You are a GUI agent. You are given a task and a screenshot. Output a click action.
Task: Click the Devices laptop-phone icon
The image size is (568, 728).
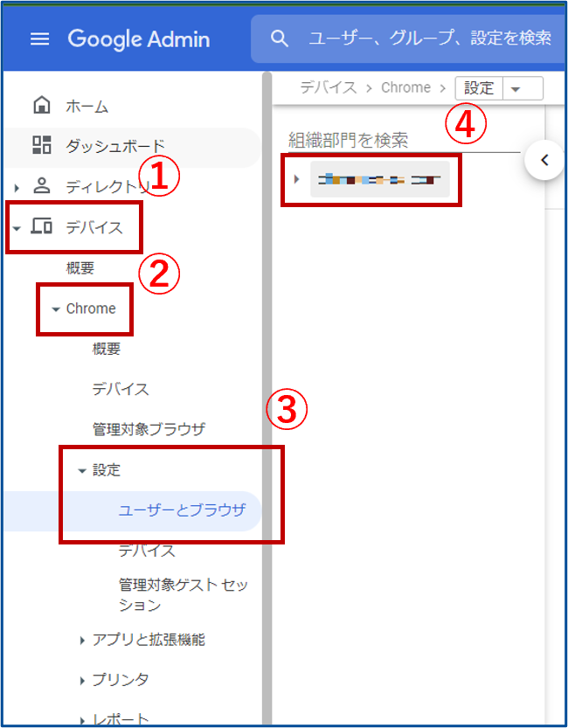pyautogui.click(x=42, y=226)
